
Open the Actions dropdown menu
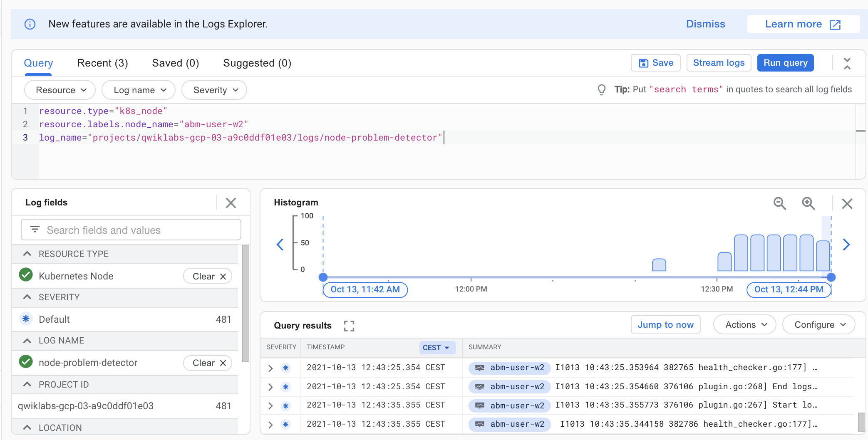[745, 325]
